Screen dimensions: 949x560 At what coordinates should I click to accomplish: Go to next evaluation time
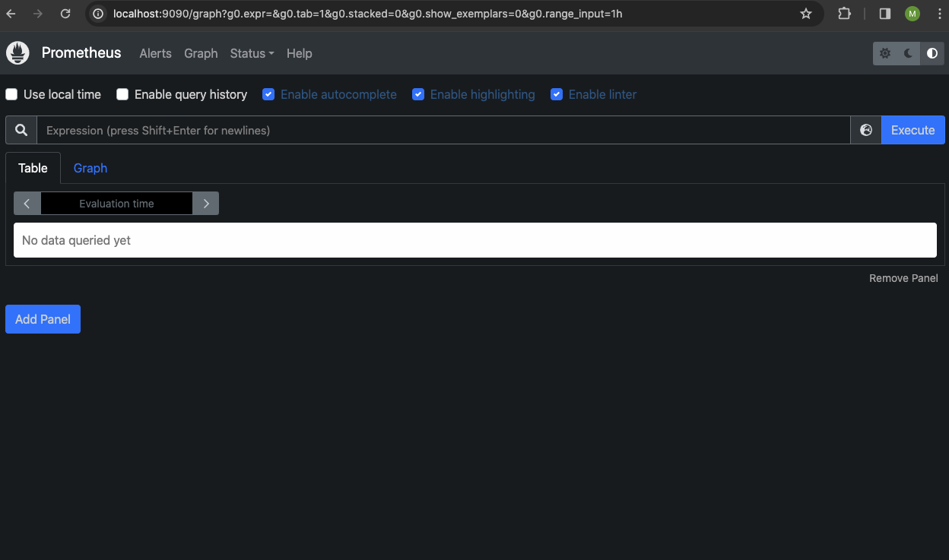coord(206,204)
